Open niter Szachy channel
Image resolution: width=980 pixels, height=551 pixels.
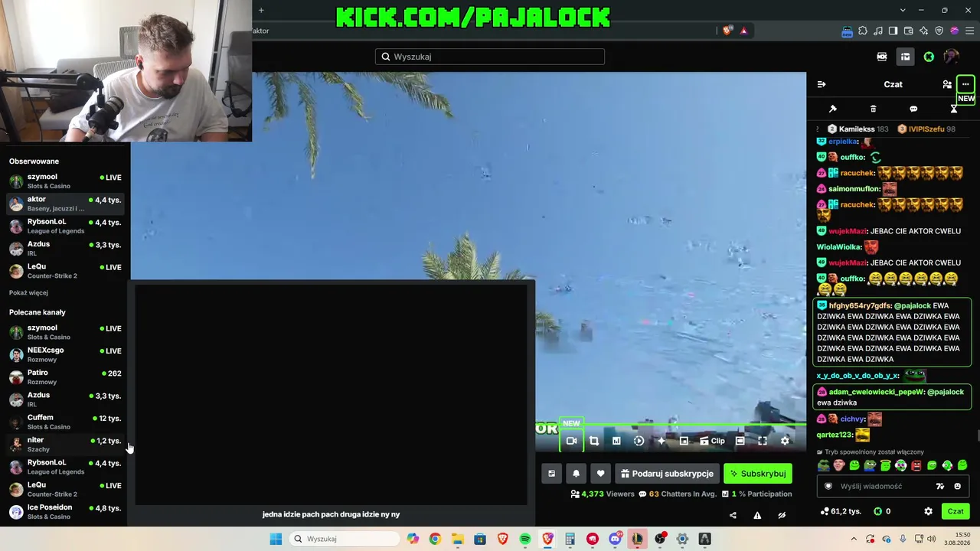(x=65, y=445)
